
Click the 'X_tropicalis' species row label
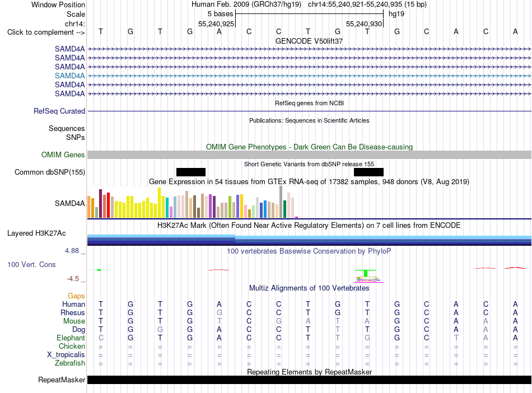[66, 355]
